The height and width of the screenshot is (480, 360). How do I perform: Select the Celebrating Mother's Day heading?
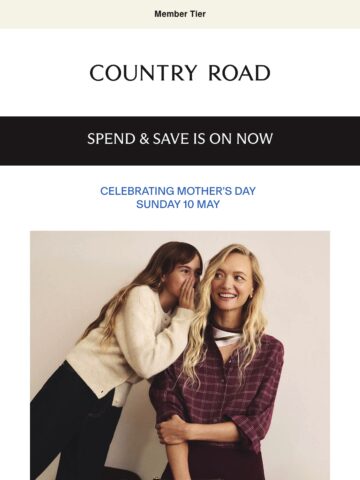pyautogui.click(x=178, y=191)
